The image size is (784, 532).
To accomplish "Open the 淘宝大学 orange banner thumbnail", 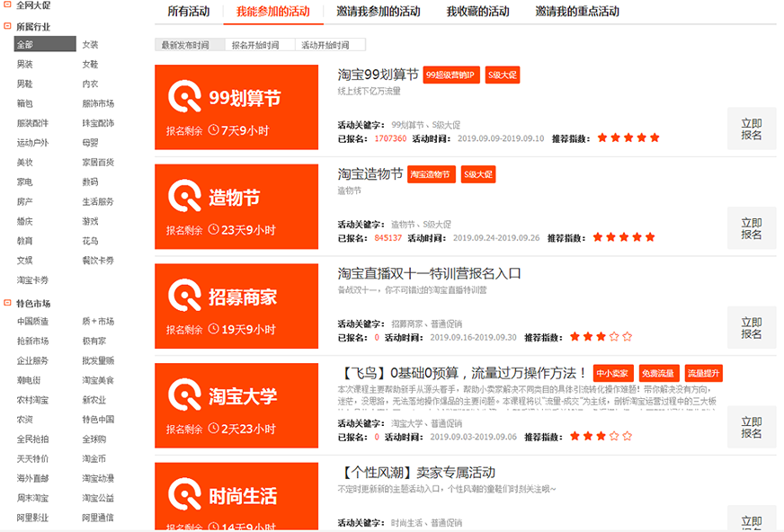I will [x=236, y=405].
